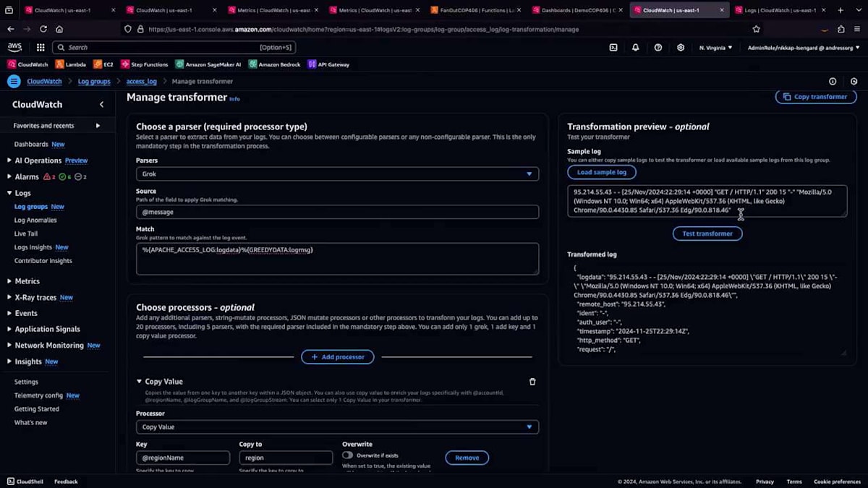Click the Copy transformer button
Image resolution: width=868 pixels, height=488 pixels.
(x=816, y=97)
